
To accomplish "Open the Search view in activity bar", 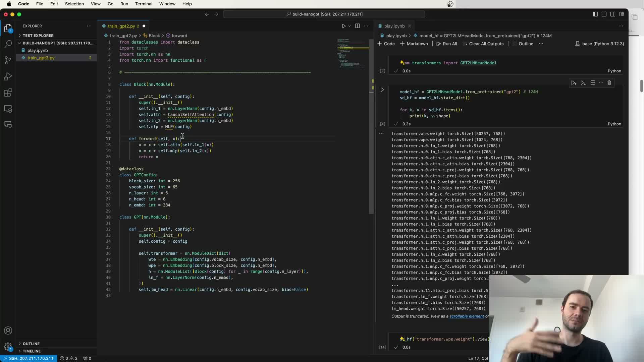I will click(x=8, y=44).
